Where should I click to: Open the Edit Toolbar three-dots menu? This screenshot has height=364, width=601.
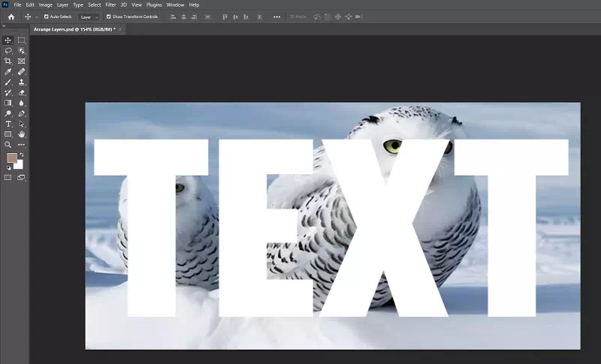[x=22, y=145]
